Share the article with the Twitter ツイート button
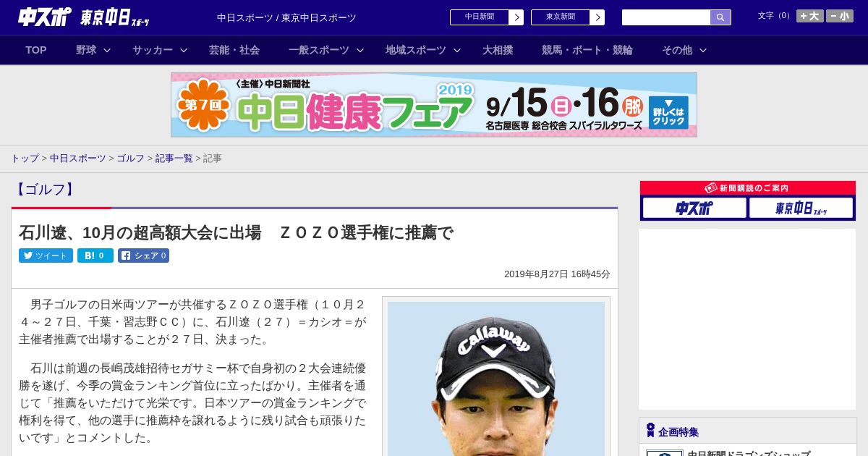Screen dimensions: 868x456 [x=46, y=256]
